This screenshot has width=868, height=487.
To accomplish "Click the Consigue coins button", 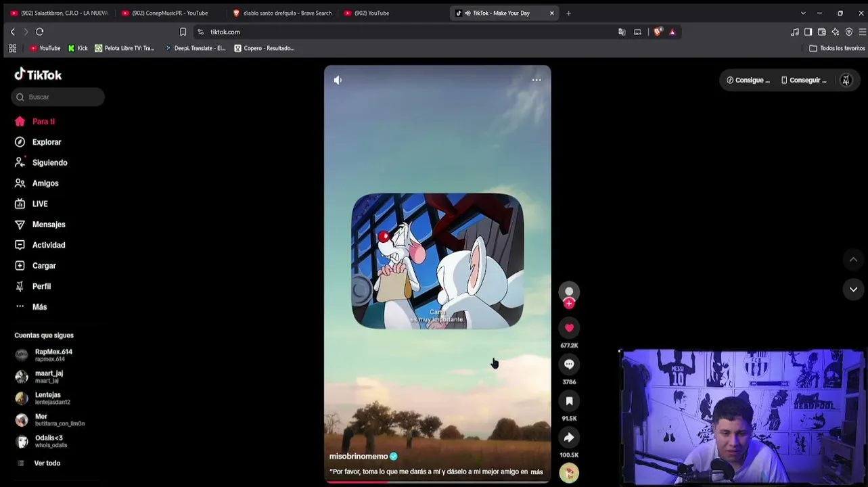I will [748, 80].
